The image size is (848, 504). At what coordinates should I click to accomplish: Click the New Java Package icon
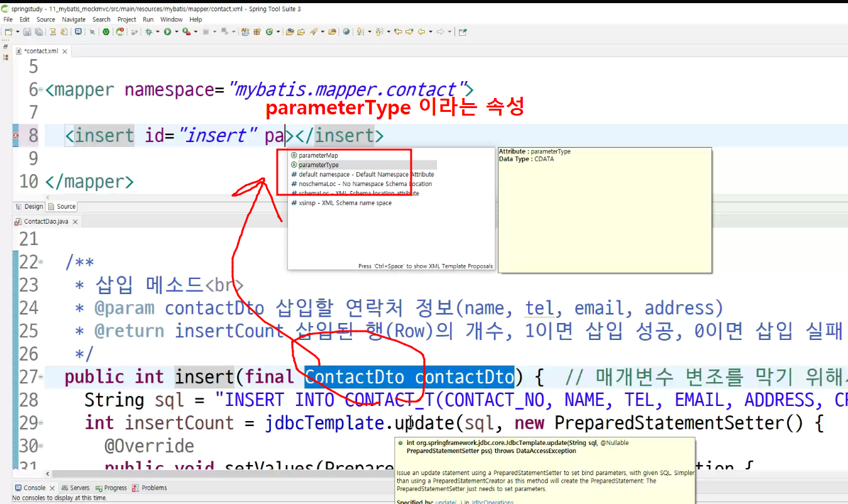pos(257,31)
